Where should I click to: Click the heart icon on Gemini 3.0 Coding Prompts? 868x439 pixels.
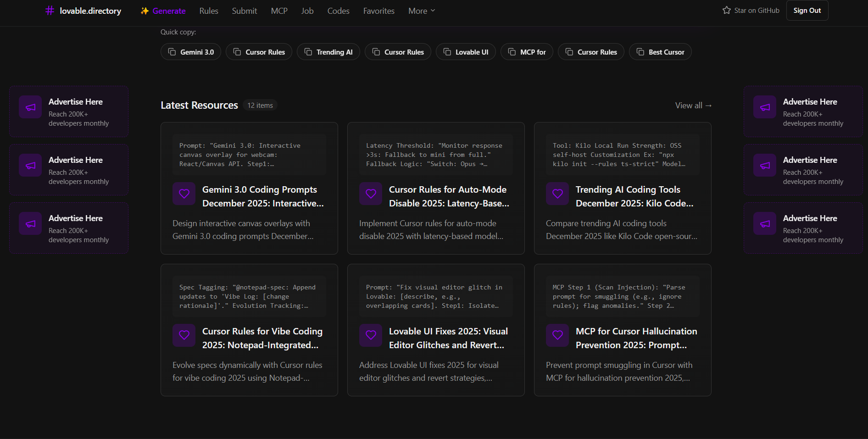coord(184,194)
